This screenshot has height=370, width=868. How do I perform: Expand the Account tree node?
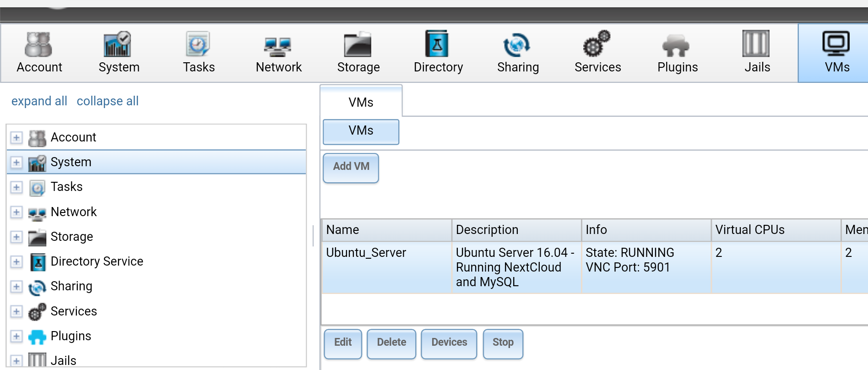pos(16,137)
